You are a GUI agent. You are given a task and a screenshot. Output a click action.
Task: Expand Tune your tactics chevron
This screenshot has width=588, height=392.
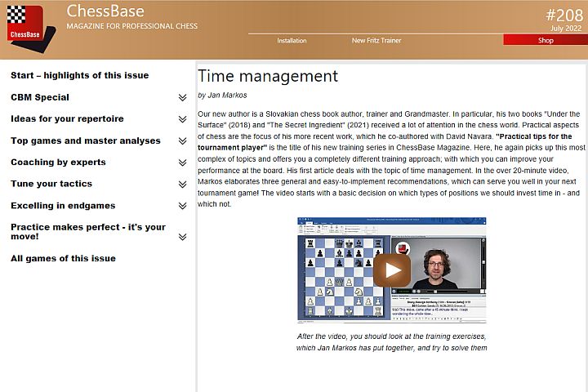pos(183,185)
